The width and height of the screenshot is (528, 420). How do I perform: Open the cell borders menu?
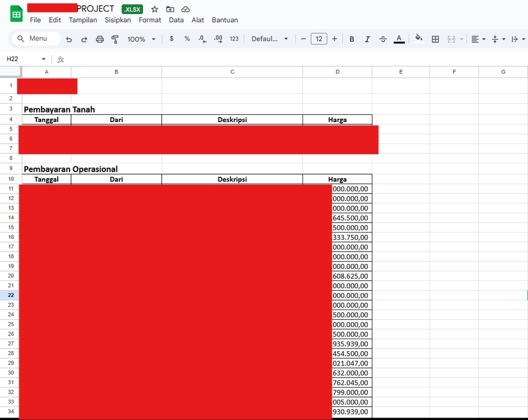[435, 39]
